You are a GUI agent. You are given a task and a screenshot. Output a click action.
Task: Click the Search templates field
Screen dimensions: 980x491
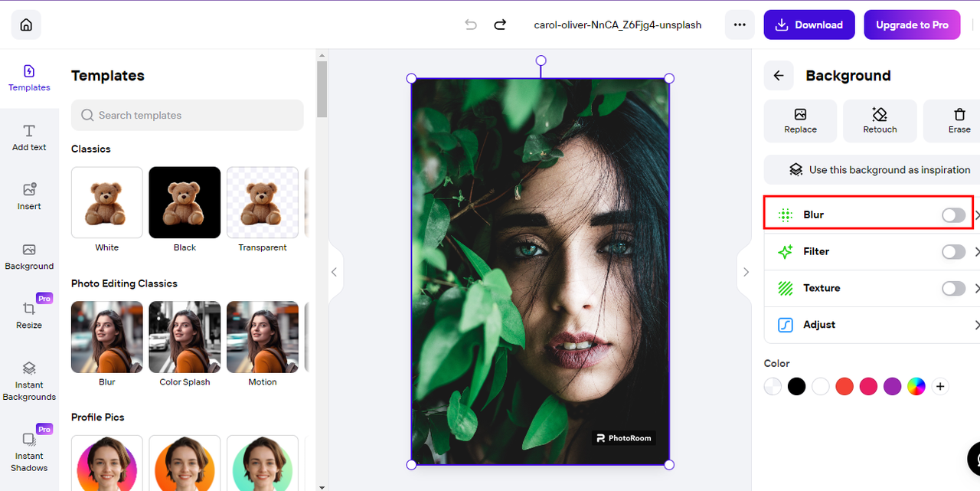pos(188,115)
